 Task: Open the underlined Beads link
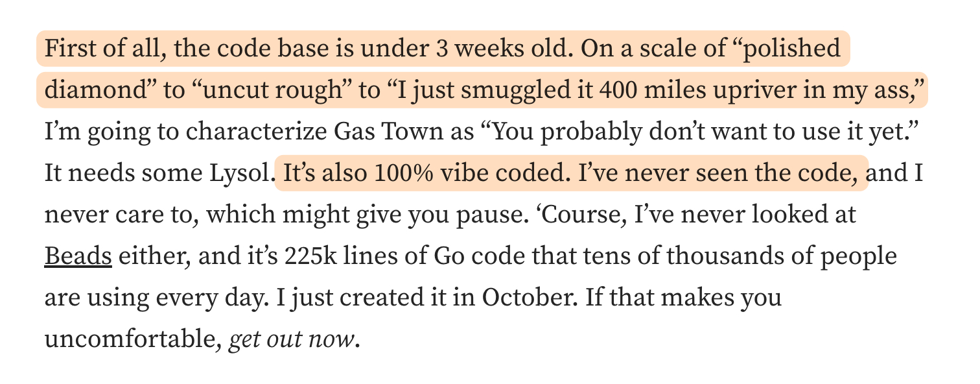coord(78,257)
